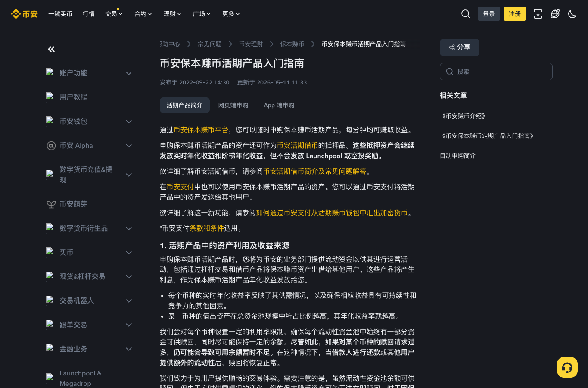Viewport: 588px width, 388px height.
Task: Open the 理财 dropdown menu
Action: click(x=173, y=14)
